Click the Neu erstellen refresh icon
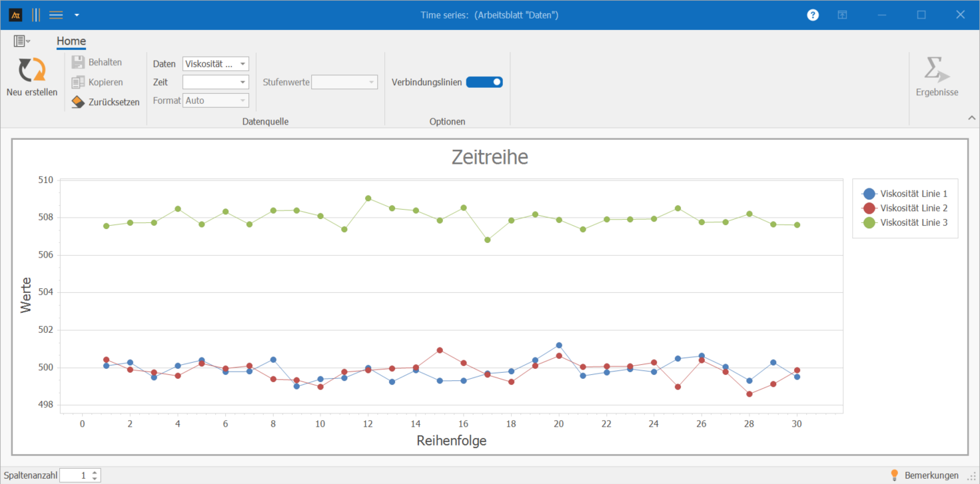This screenshot has height=484, width=980. coord(31,70)
